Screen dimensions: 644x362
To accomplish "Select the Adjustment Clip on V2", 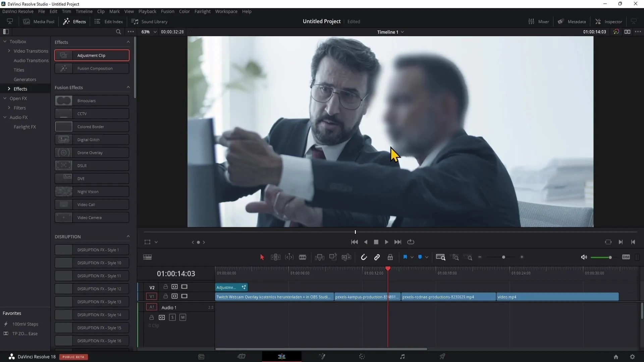I will (x=231, y=287).
